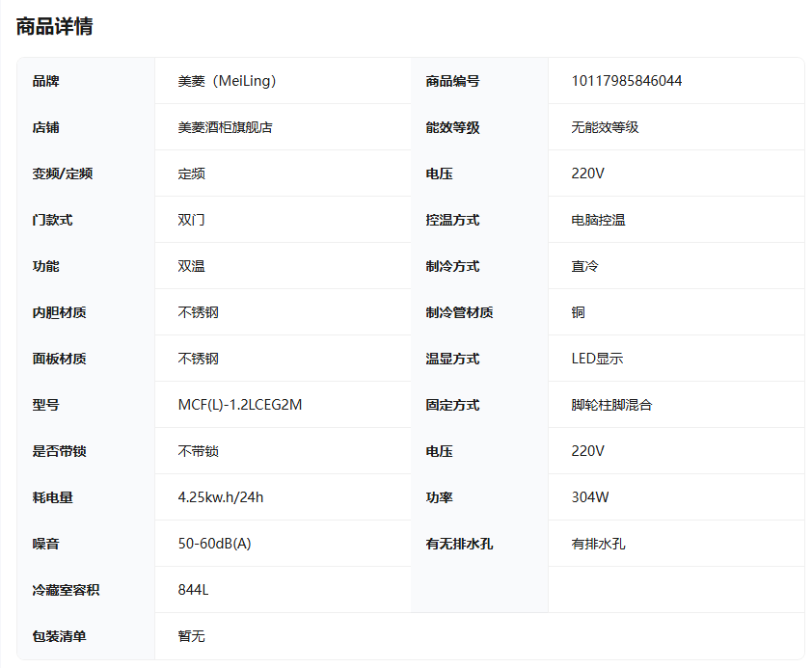Click the 电压 label in the 变频/定频 row
The image size is (812, 668).
[439, 174]
